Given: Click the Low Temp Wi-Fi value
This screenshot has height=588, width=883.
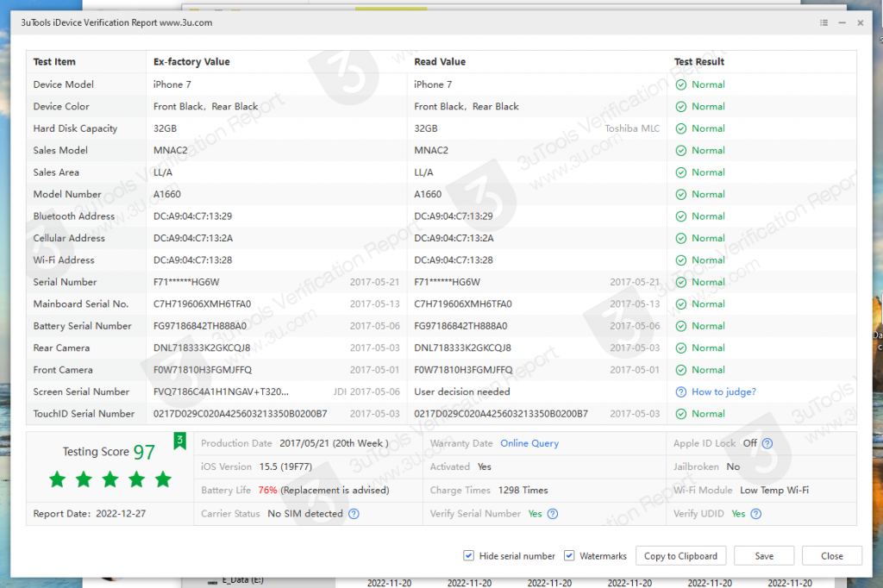Looking at the screenshot, I should click(774, 490).
